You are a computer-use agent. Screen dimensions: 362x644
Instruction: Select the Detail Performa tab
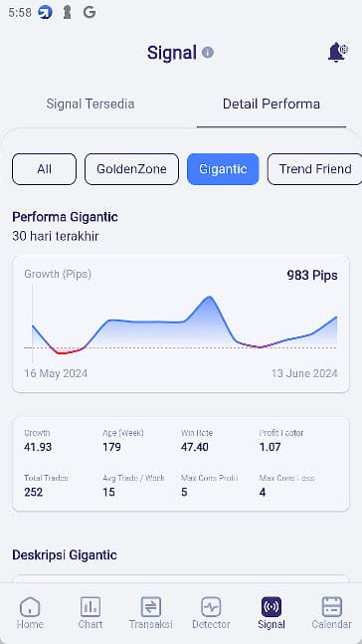pos(271,104)
